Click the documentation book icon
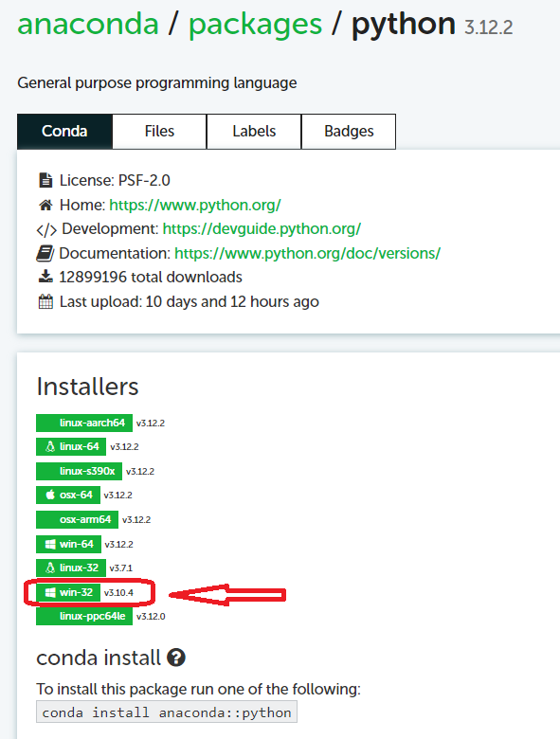This screenshot has width=560, height=739. (45, 254)
